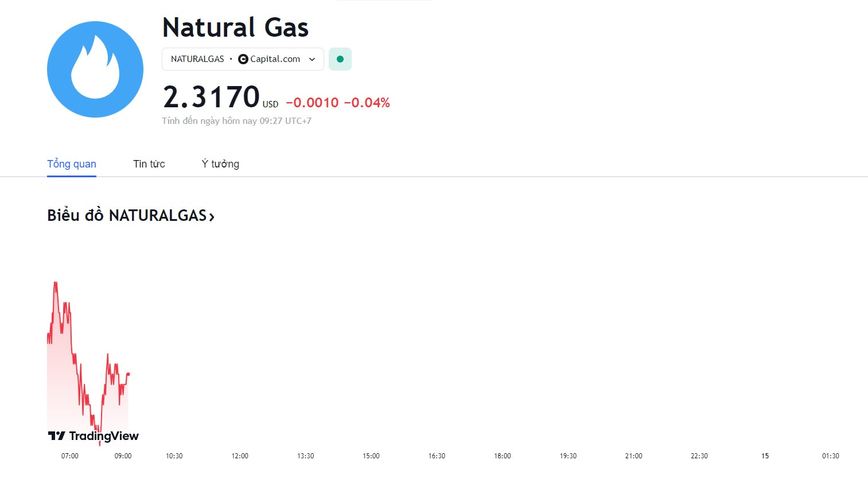The height and width of the screenshot is (479, 868).
Task: Switch to the Ý tưởng tab
Action: [x=220, y=164]
